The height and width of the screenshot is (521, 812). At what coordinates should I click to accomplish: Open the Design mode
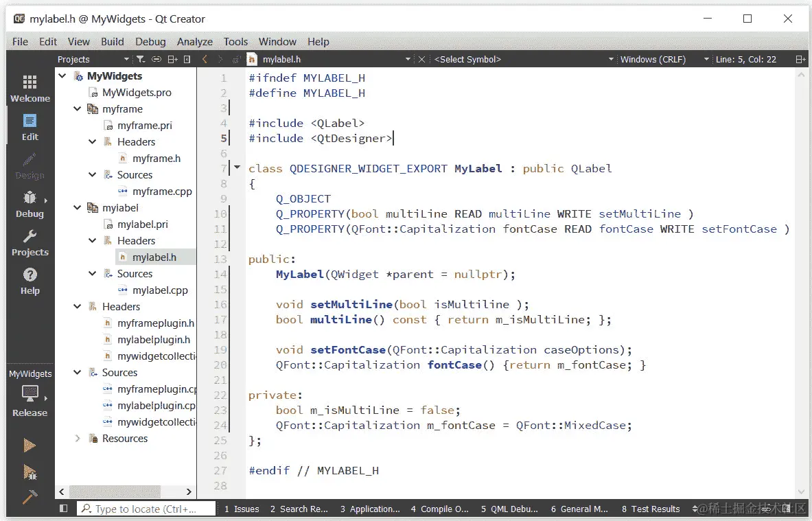(x=30, y=165)
